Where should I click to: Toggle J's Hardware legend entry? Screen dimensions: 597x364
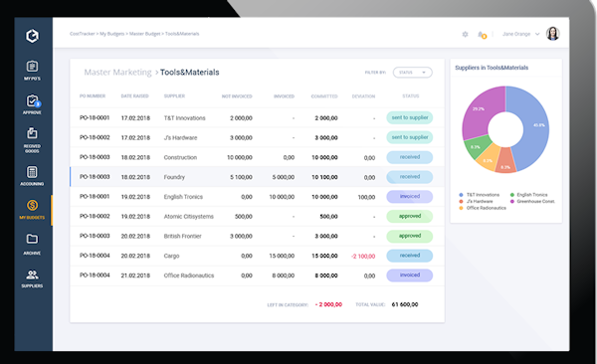476,202
